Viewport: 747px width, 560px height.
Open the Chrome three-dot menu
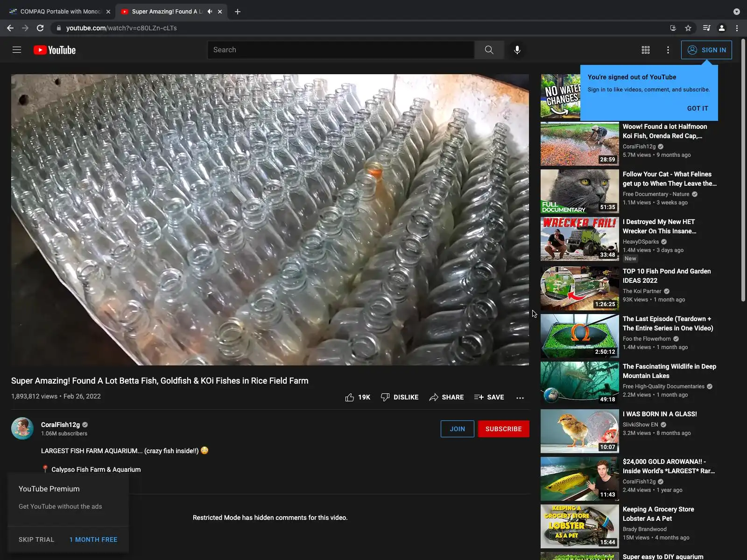(737, 28)
